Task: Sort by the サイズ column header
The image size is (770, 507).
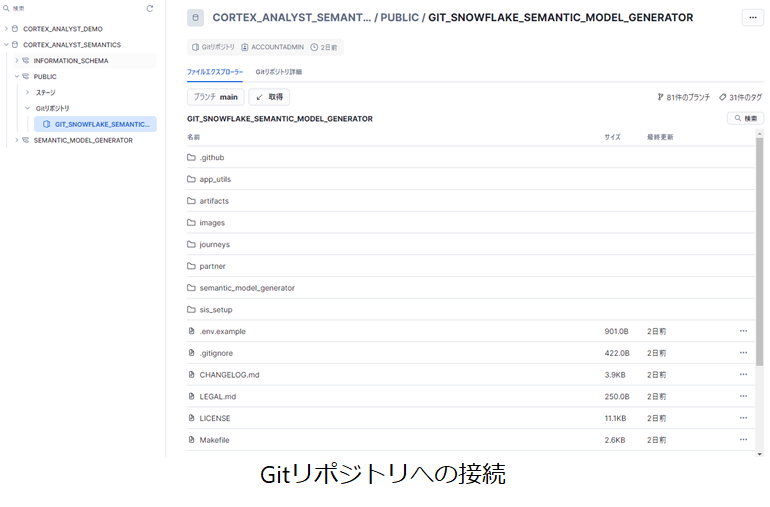Action: coord(612,137)
